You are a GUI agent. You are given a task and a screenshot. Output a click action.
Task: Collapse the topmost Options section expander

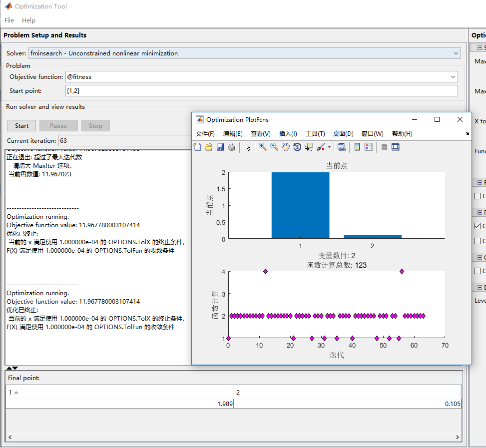pyautogui.click(x=480, y=48)
